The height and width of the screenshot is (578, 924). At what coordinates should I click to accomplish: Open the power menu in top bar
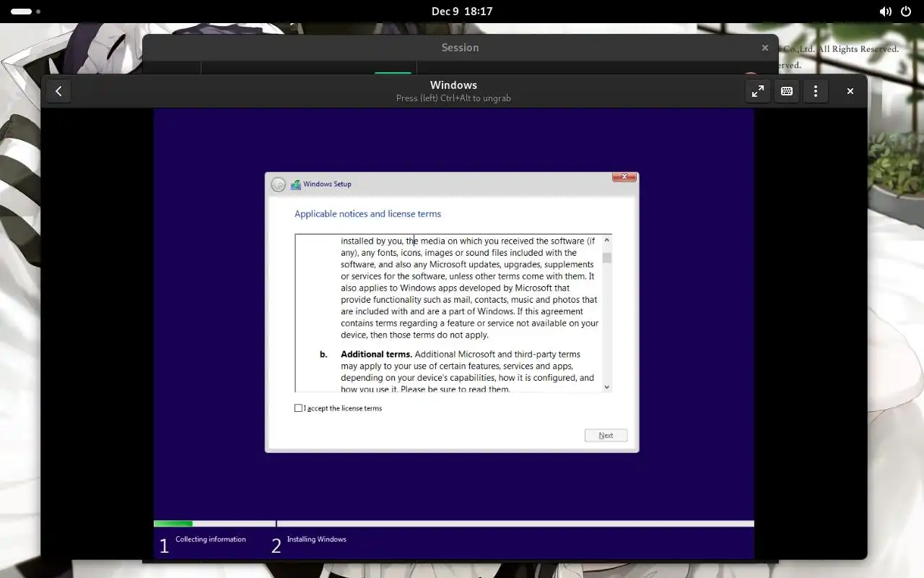907,12
